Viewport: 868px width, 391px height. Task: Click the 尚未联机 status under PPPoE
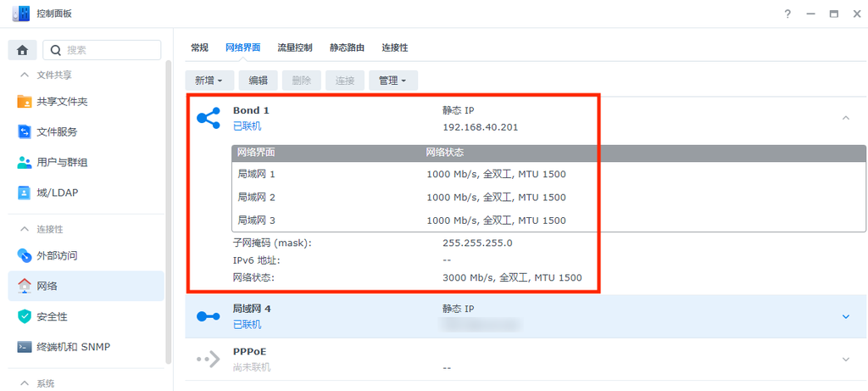(252, 368)
